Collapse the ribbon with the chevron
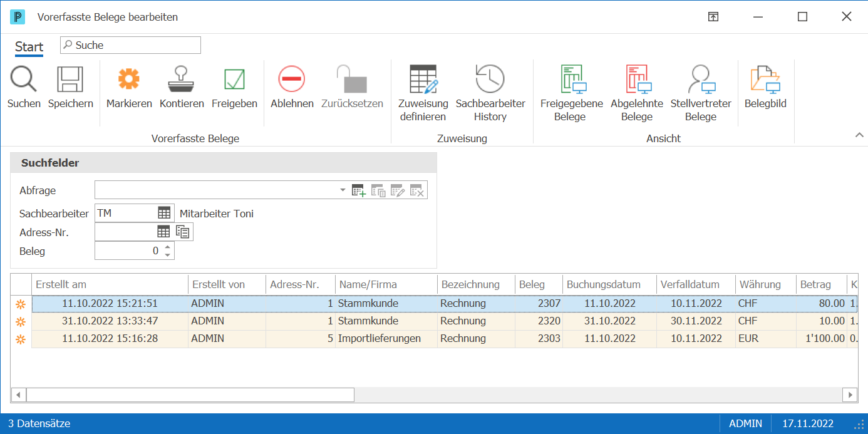Image resolution: width=868 pixels, height=434 pixels. pos(859,135)
